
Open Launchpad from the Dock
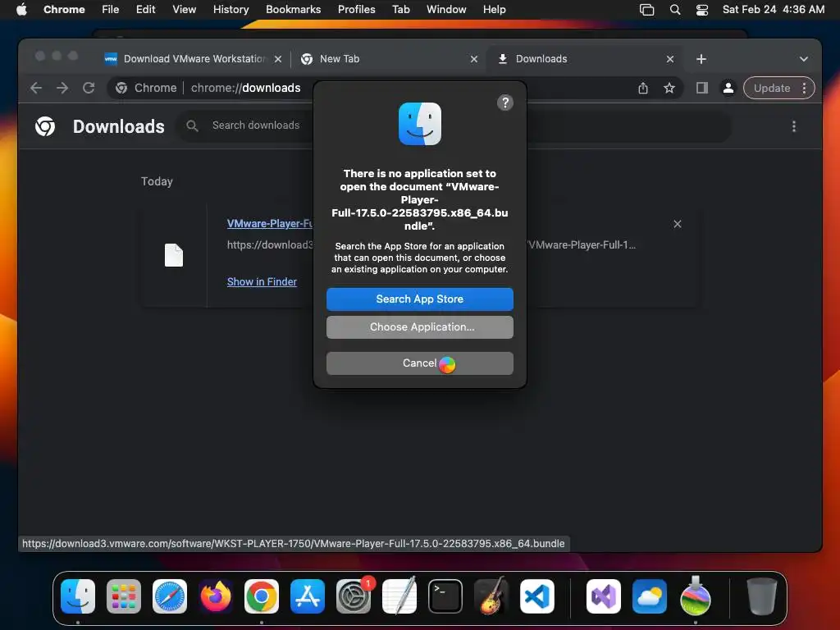(124, 596)
